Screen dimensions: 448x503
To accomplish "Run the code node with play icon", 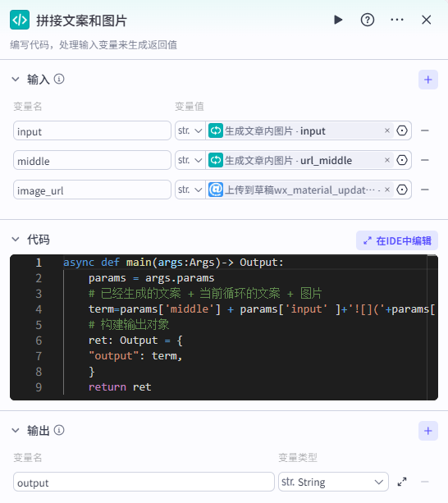I will (x=338, y=20).
